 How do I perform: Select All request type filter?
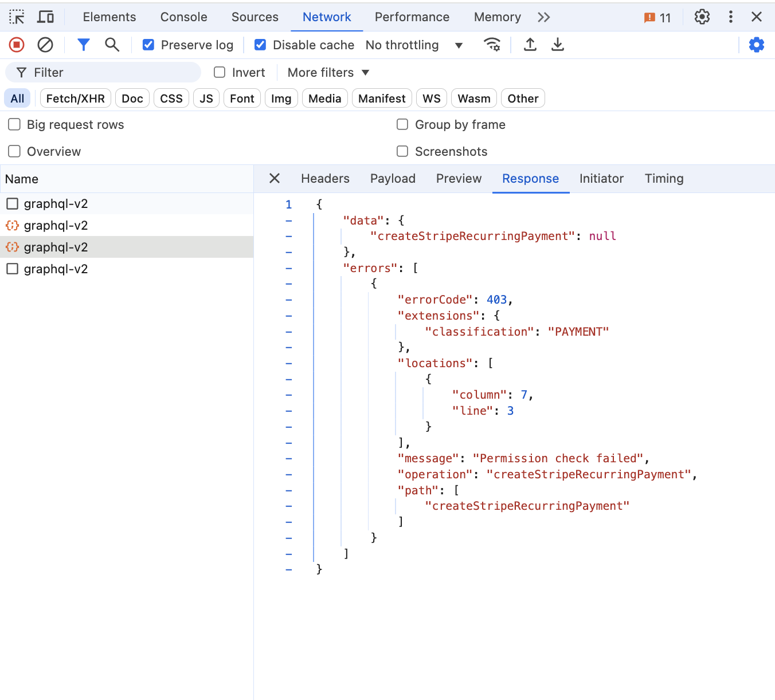[x=18, y=99]
